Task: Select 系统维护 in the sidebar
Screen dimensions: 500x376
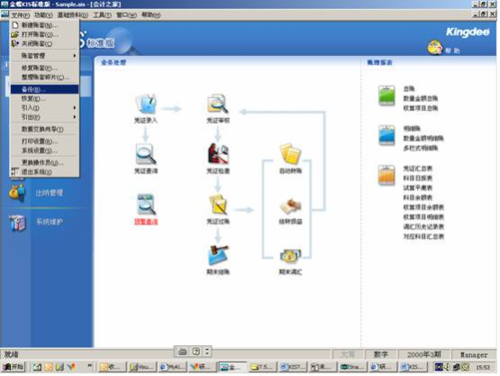Action: (49, 222)
